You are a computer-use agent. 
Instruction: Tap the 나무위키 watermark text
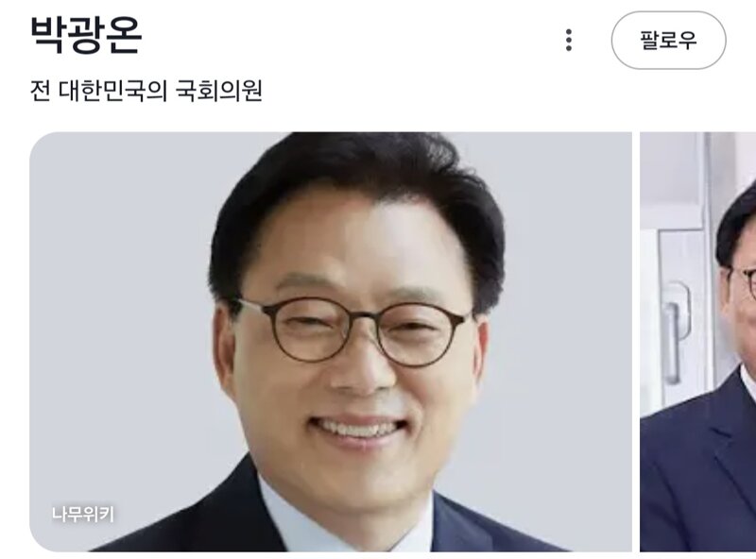pos(83,515)
